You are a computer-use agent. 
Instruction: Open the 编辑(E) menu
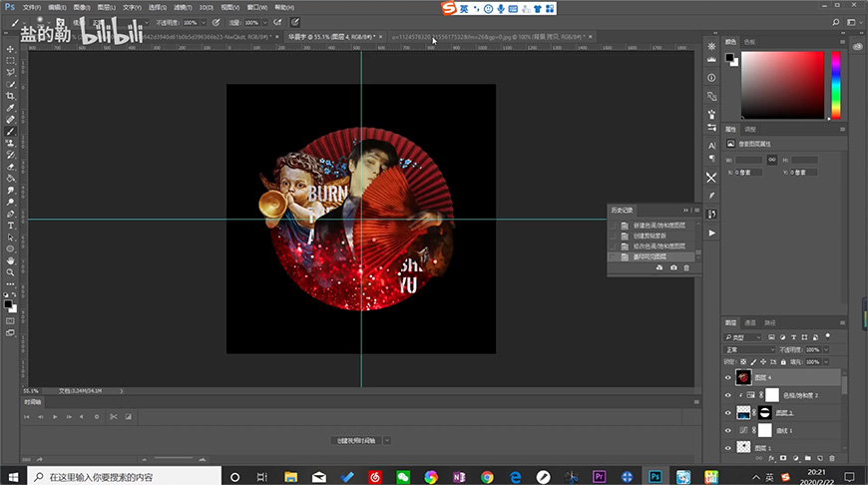click(x=57, y=7)
